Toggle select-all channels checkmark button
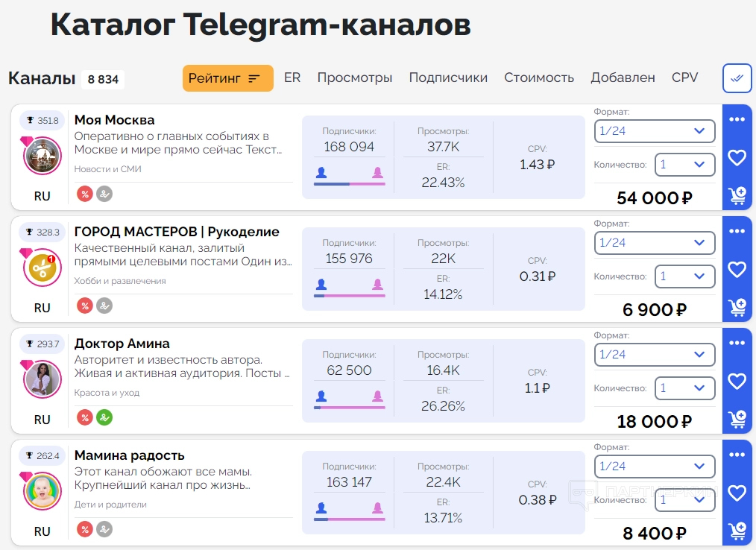 [x=737, y=78]
